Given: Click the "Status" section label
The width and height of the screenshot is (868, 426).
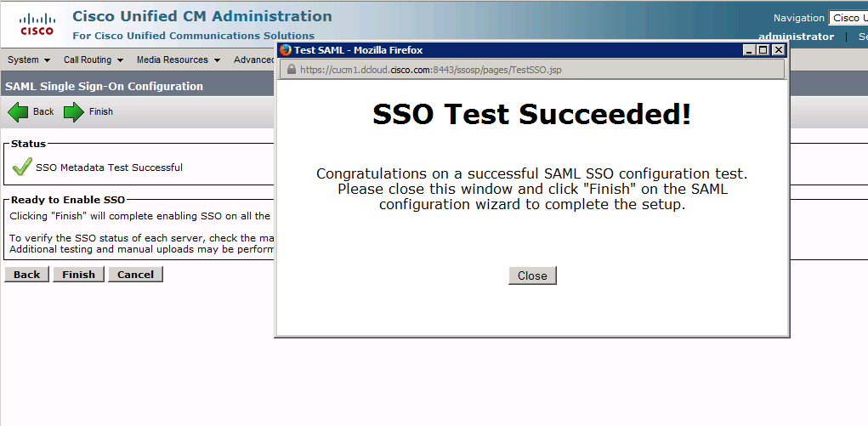Looking at the screenshot, I should click(x=28, y=144).
